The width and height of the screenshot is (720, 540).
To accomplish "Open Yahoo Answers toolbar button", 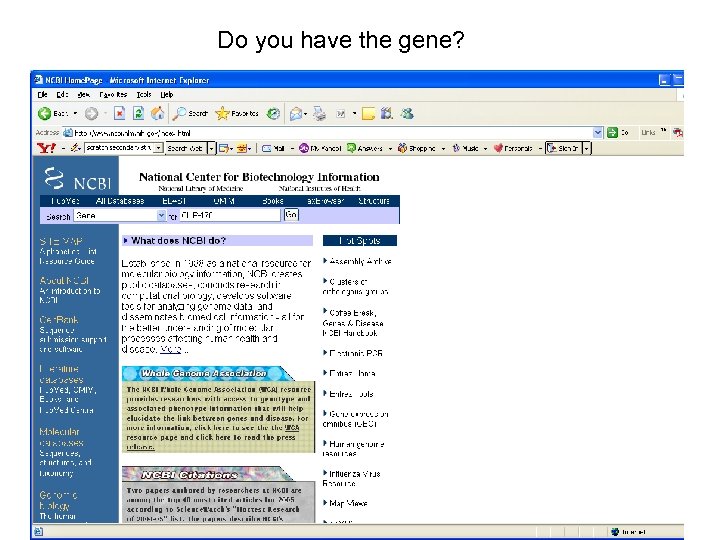I will click(365, 148).
